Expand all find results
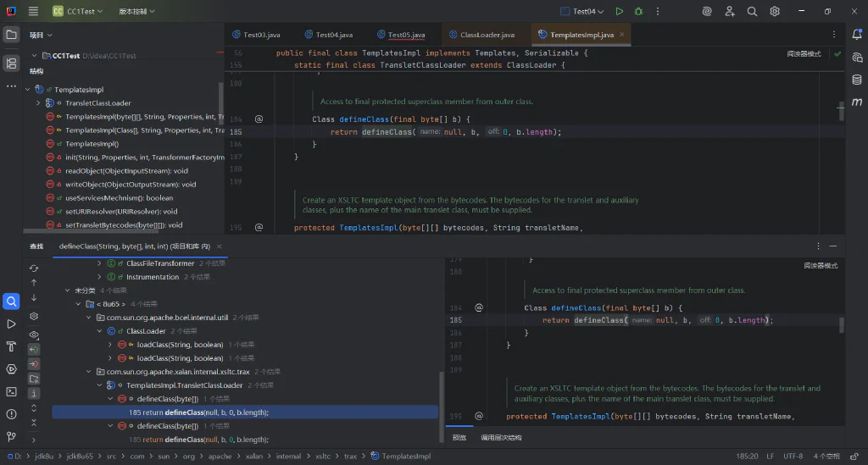868x465 pixels. 34,408
